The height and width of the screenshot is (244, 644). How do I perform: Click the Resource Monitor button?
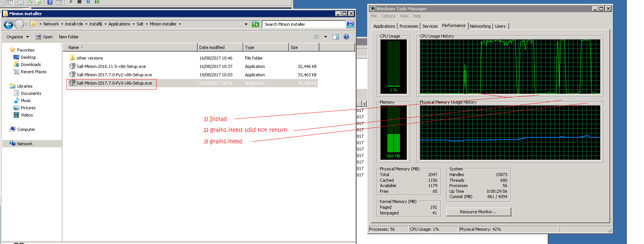[x=478, y=212]
